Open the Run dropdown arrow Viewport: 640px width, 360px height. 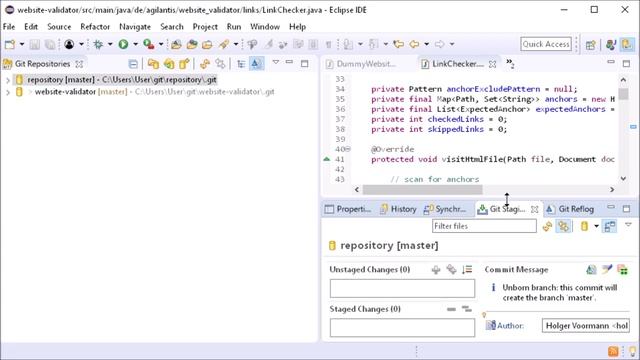coord(136,44)
